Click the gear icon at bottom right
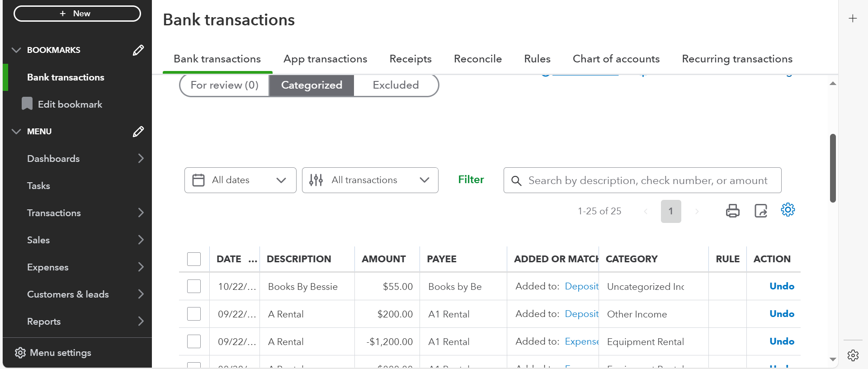The height and width of the screenshot is (369, 868). pyautogui.click(x=853, y=355)
